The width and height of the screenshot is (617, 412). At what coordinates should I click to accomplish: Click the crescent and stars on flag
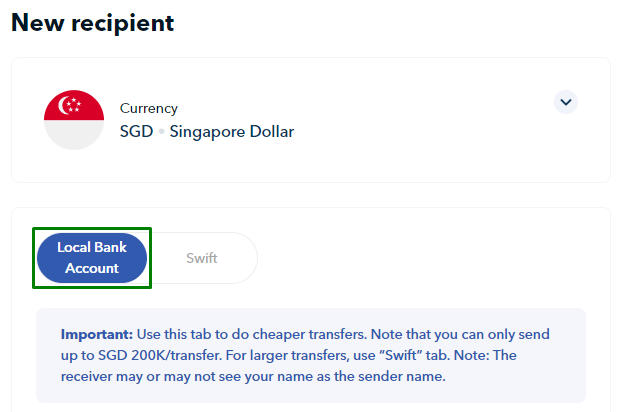pos(70,105)
